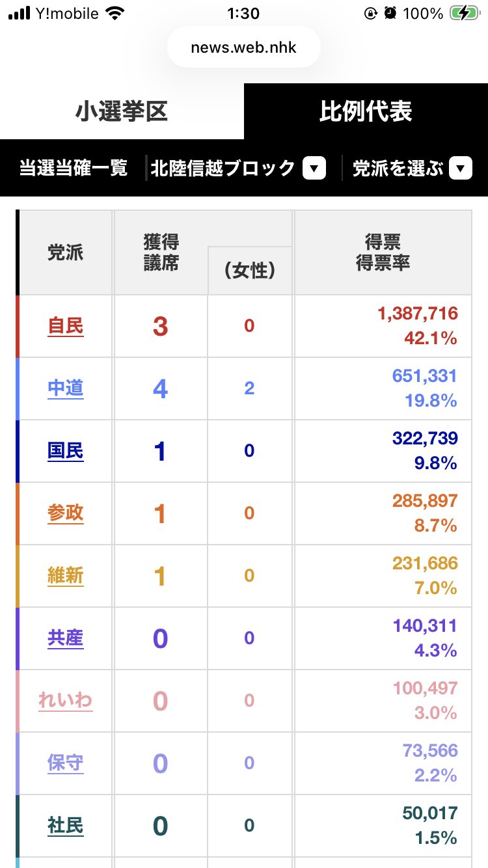Open the 自民 party link
Screen dimensions: 488x868
tap(66, 326)
